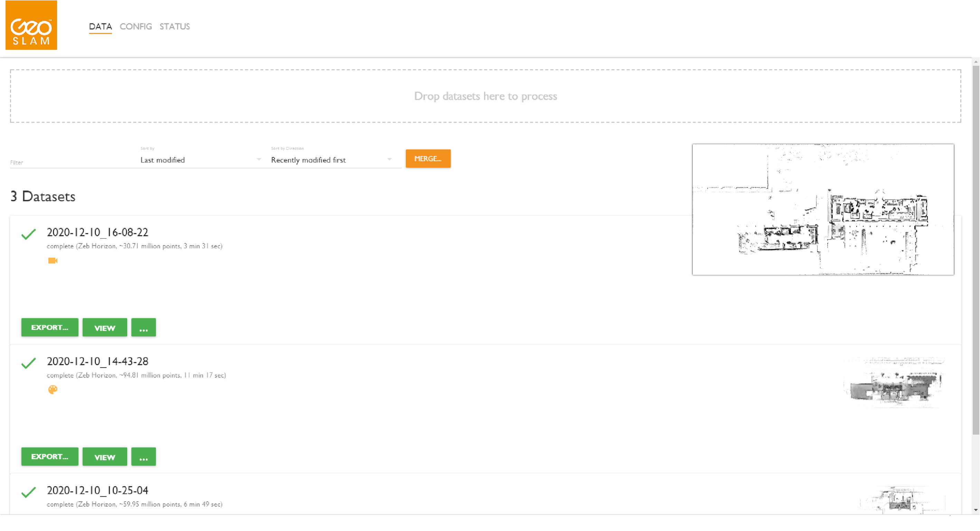Open more options for 2020-12-10_16-08-22
The height and width of the screenshot is (531, 980).
143,327
